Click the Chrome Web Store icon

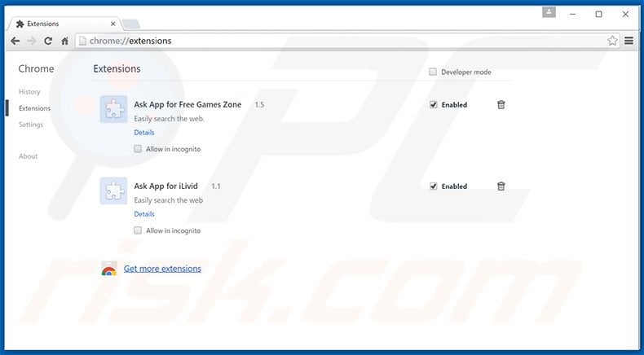point(109,269)
